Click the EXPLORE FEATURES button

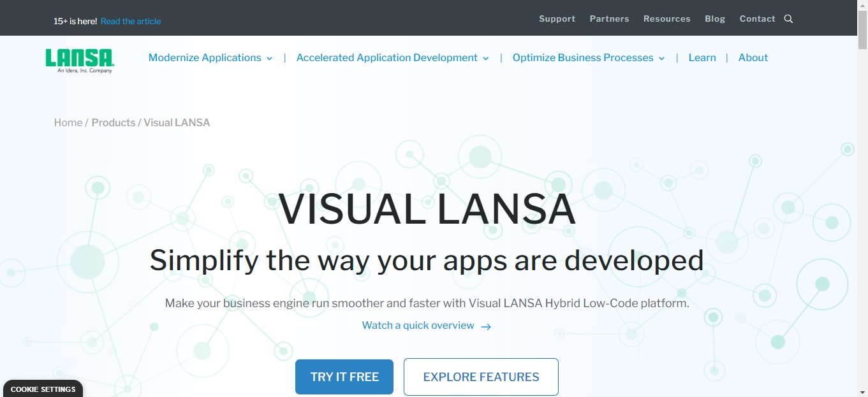pyautogui.click(x=481, y=377)
